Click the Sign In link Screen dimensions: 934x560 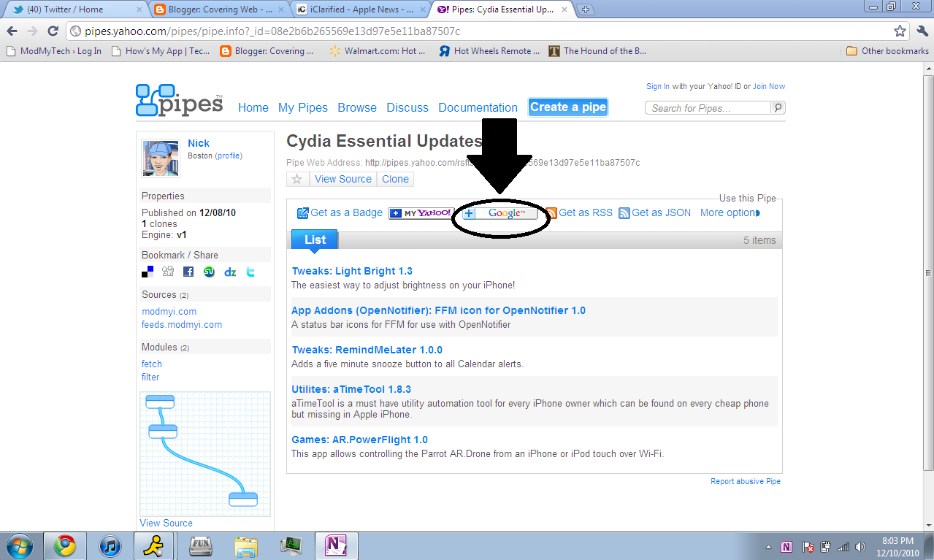tap(658, 86)
